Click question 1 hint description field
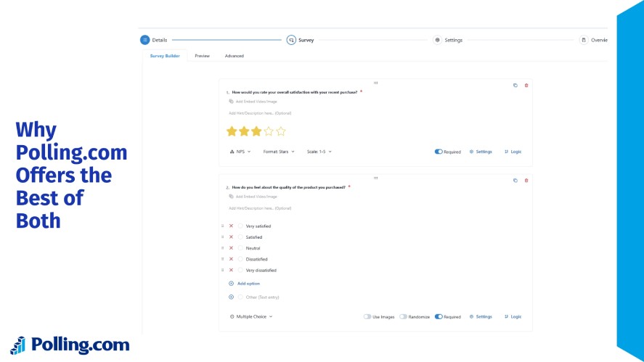 click(260, 113)
